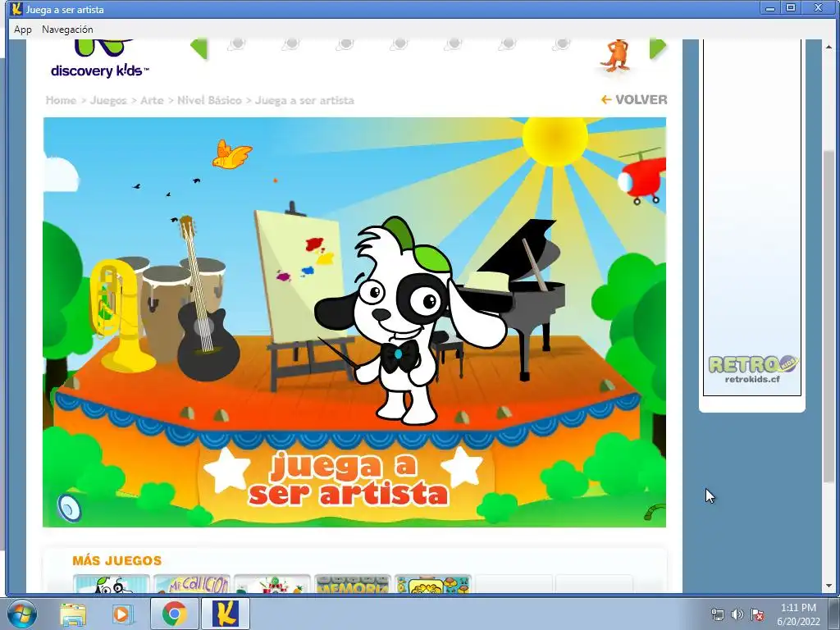Click the retrokids.cf link text

tap(752, 379)
